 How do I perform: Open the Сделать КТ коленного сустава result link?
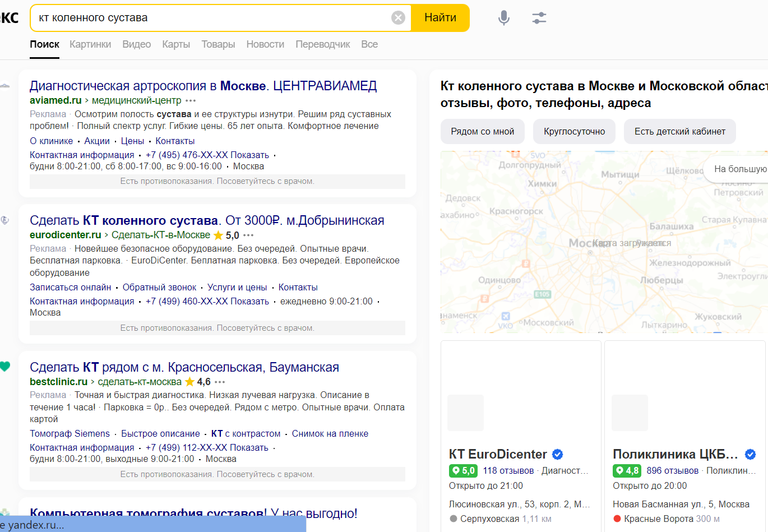tap(207, 220)
